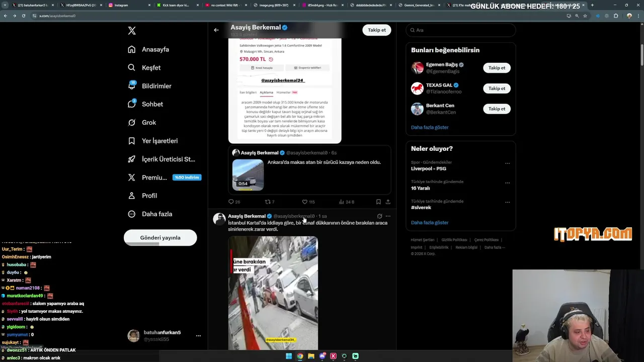
Task: Open options for Liverpool - PSG trend
Action: [x=507, y=163]
